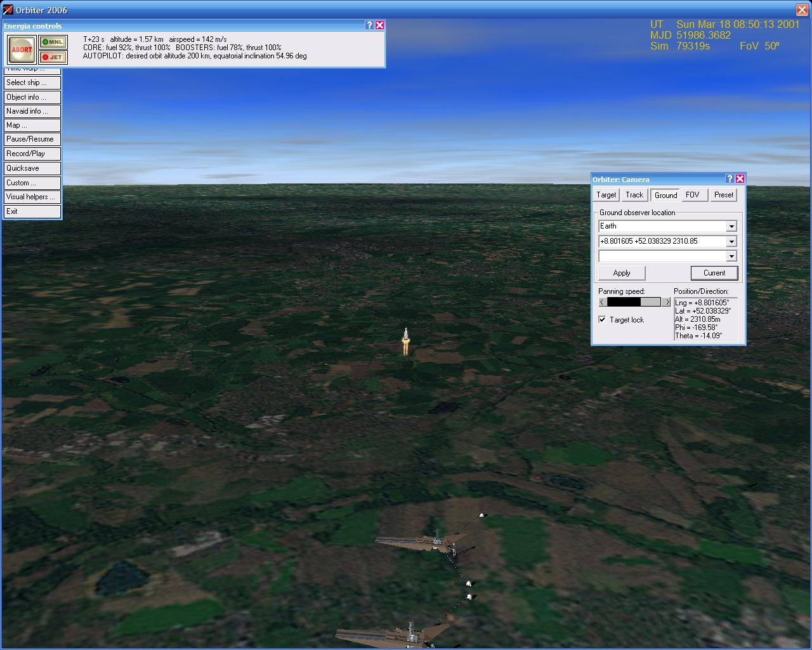
Task: Click the Phi = -169.58° readout
Action: pos(697,328)
